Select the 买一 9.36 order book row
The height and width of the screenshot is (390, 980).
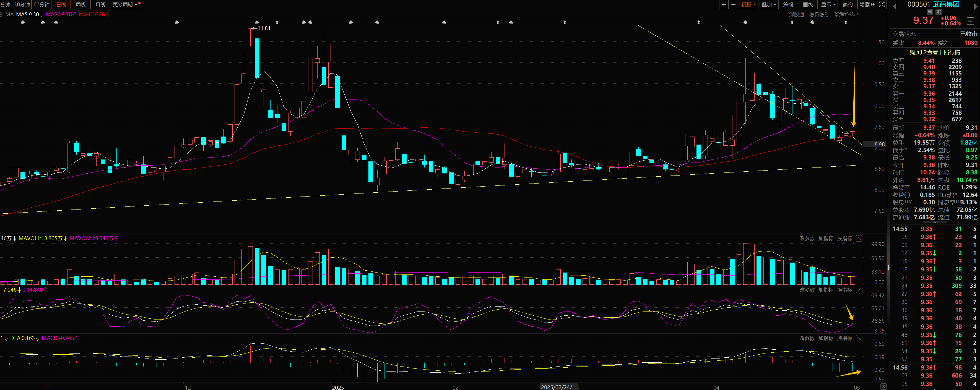pos(935,93)
